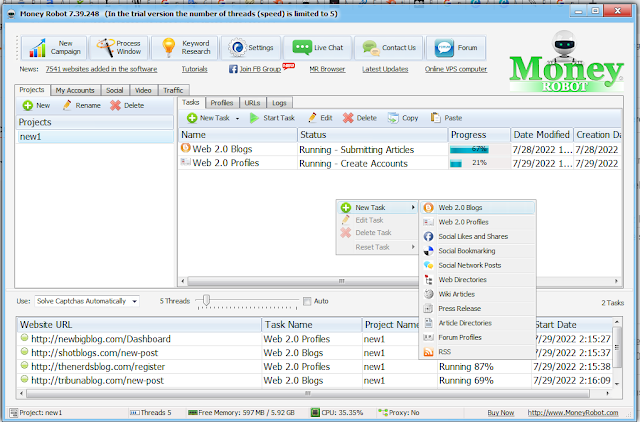Click the Buy Now link
The width and height of the screenshot is (640, 422).
[x=501, y=413]
